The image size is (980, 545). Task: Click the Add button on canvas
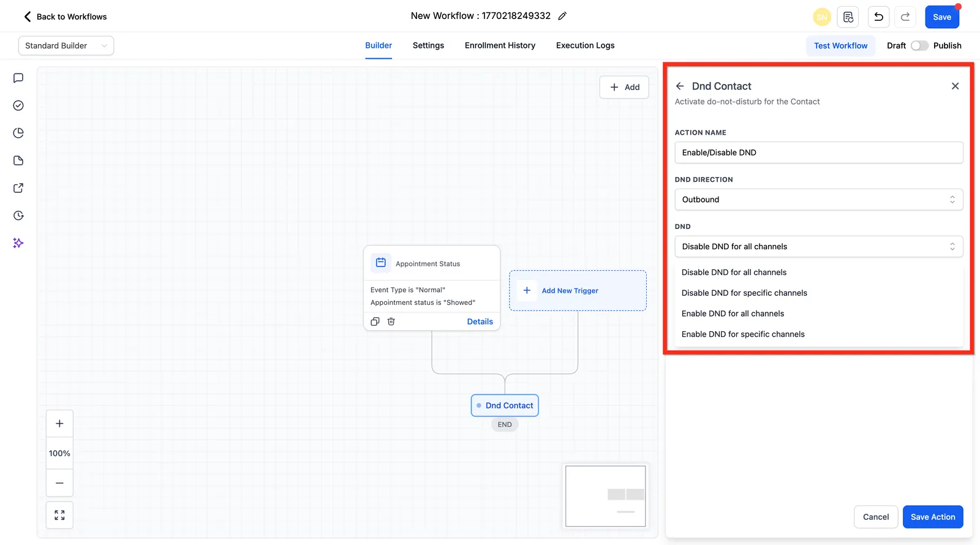[x=624, y=87]
